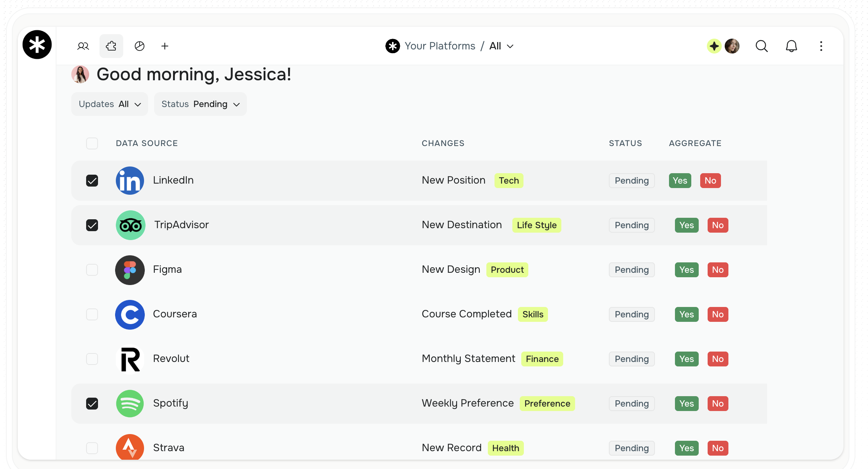Open Jessica's profile avatar photo
The width and height of the screenshot is (868, 469).
point(732,46)
